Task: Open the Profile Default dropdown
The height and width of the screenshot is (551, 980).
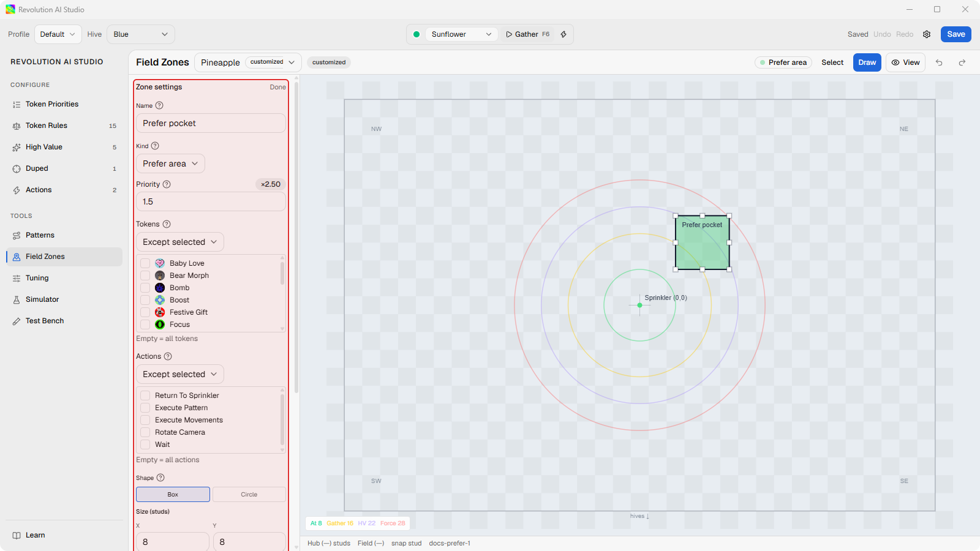Action: pyautogui.click(x=58, y=34)
